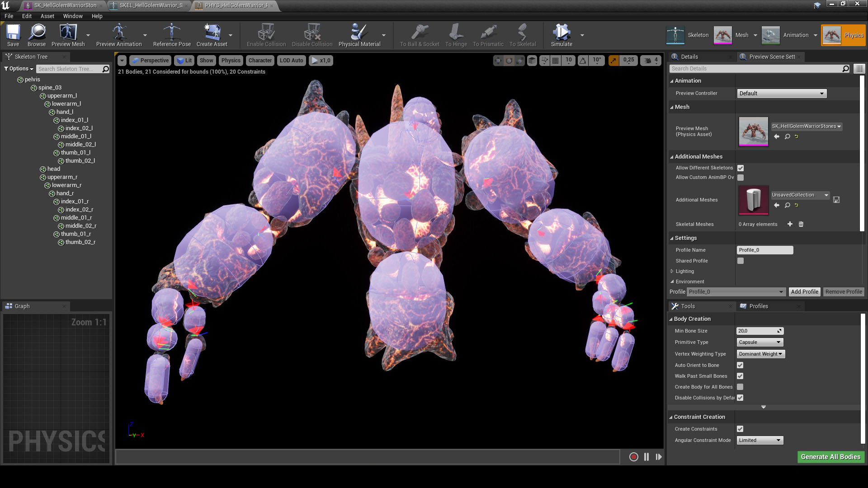Expand the Lighting section
This screenshot has width=868, height=488.
tap(672, 271)
